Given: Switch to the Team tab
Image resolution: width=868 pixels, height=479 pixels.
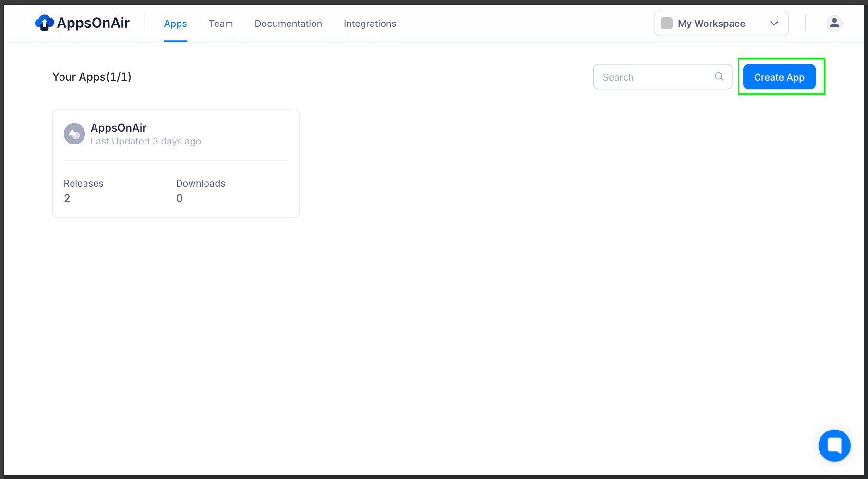Looking at the screenshot, I should pyautogui.click(x=220, y=24).
